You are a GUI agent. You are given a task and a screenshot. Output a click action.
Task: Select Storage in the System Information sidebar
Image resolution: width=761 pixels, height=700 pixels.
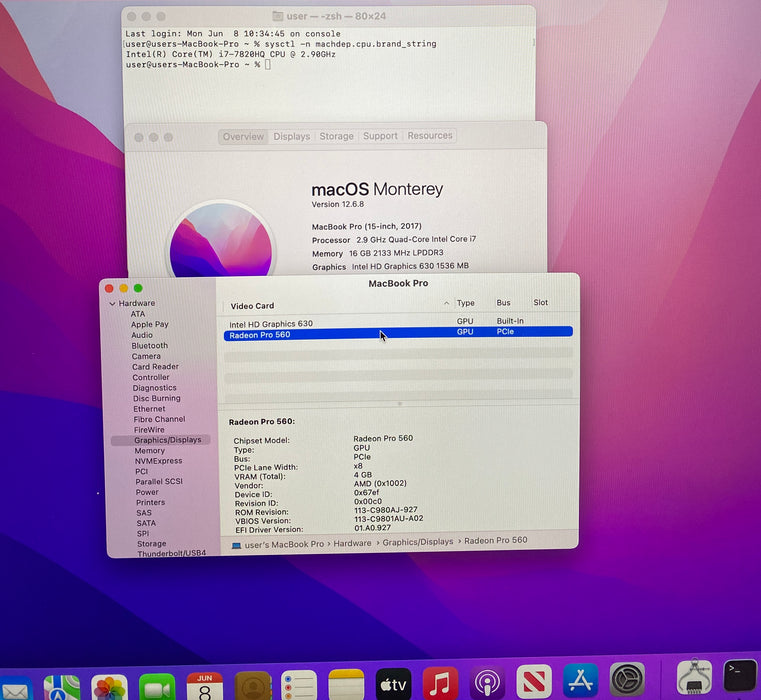(x=151, y=544)
